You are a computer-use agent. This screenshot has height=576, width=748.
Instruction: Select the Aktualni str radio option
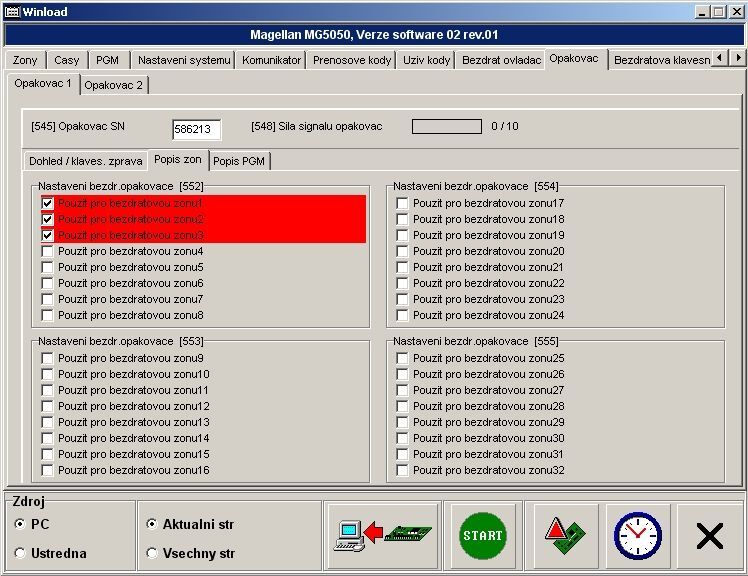click(x=152, y=524)
